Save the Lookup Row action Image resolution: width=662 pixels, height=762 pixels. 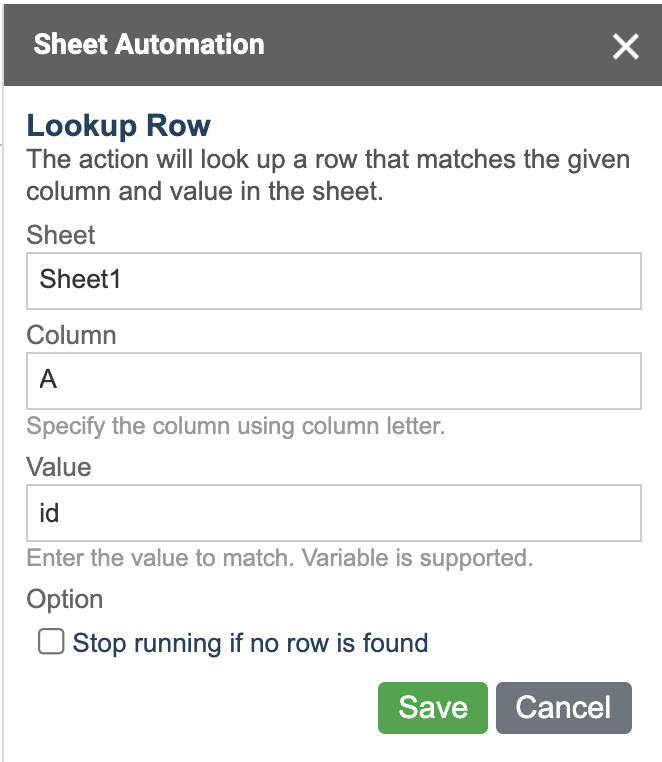point(433,708)
